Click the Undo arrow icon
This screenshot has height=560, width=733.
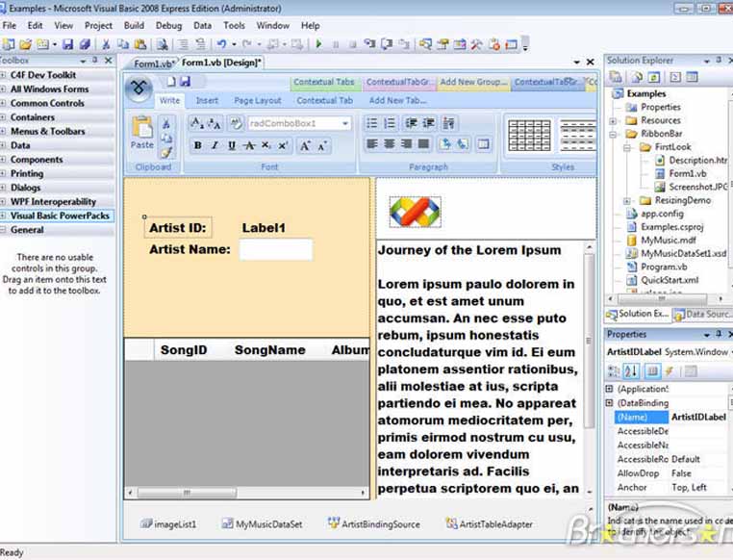click(221, 44)
